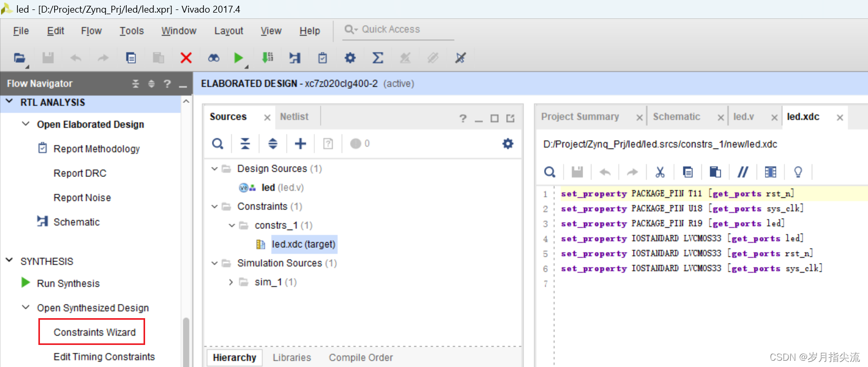The height and width of the screenshot is (367, 868).
Task: Collapse the RTL ANALYSIS section
Action: [9, 102]
